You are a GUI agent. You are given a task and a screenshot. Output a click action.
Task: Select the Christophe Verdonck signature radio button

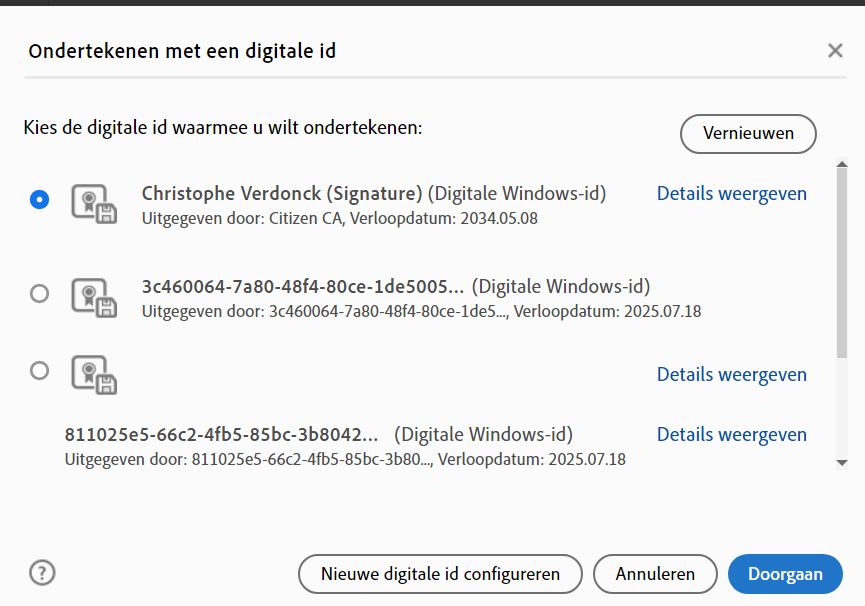click(39, 200)
